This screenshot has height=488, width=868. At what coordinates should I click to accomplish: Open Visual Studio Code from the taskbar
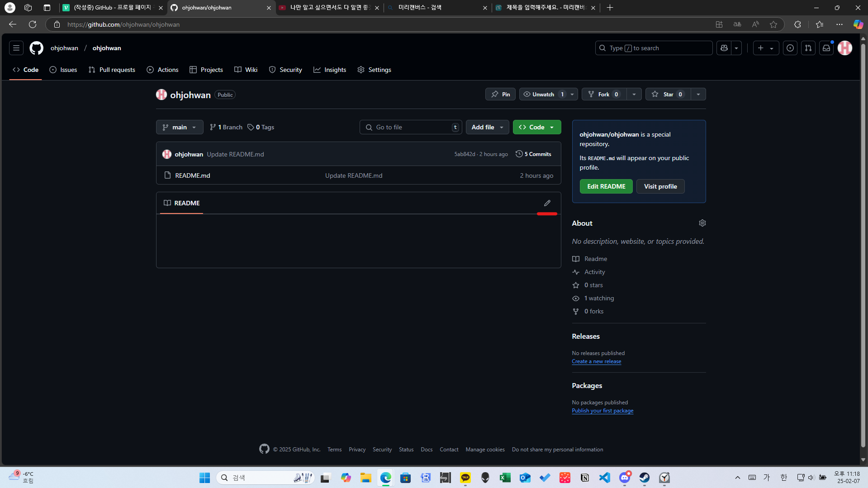(605, 478)
